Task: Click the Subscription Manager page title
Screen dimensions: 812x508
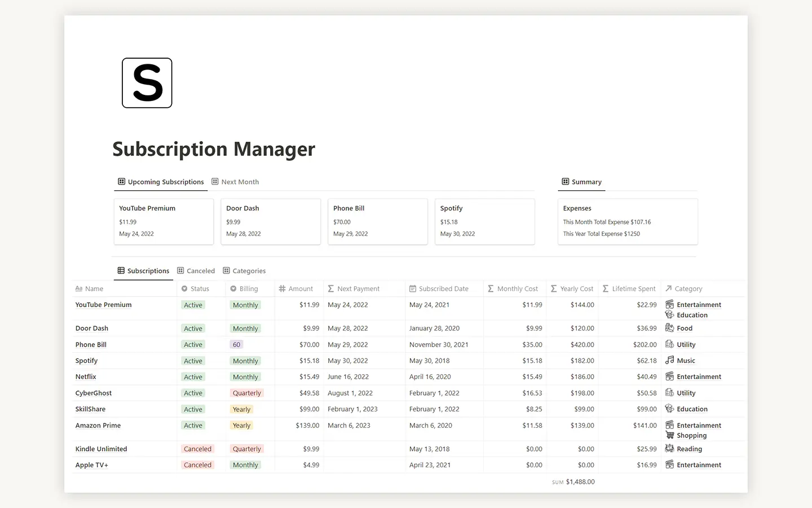Action: pyautogui.click(x=214, y=149)
